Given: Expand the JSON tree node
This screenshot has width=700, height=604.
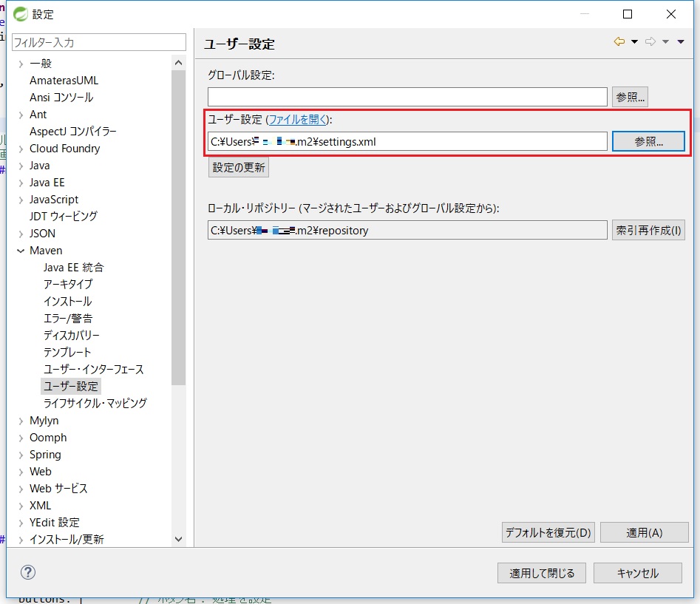Looking at the screenshot, I should tap(21, 234).
